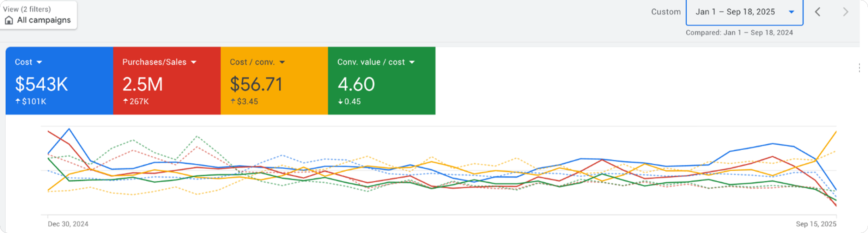The width and height of the screenshot is (868, 233).
Task: Click the Custom date range label
Action: click(x=666, y=12)
